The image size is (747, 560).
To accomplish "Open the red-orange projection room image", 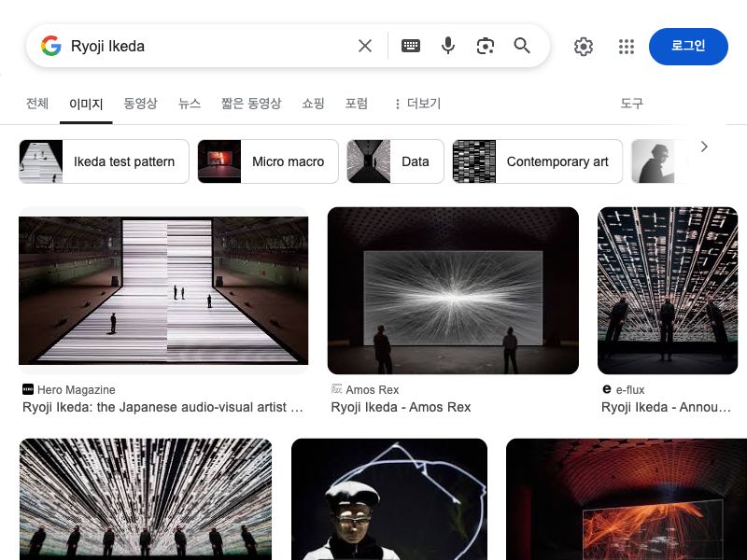I will click(627, 499).
